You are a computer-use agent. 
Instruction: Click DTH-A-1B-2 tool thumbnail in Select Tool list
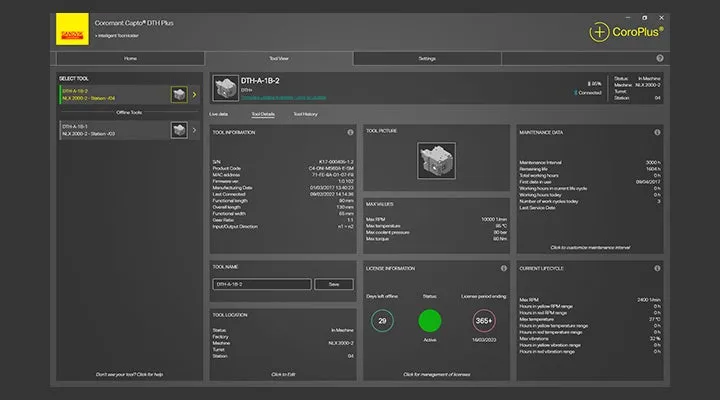[x=179, y=95]
